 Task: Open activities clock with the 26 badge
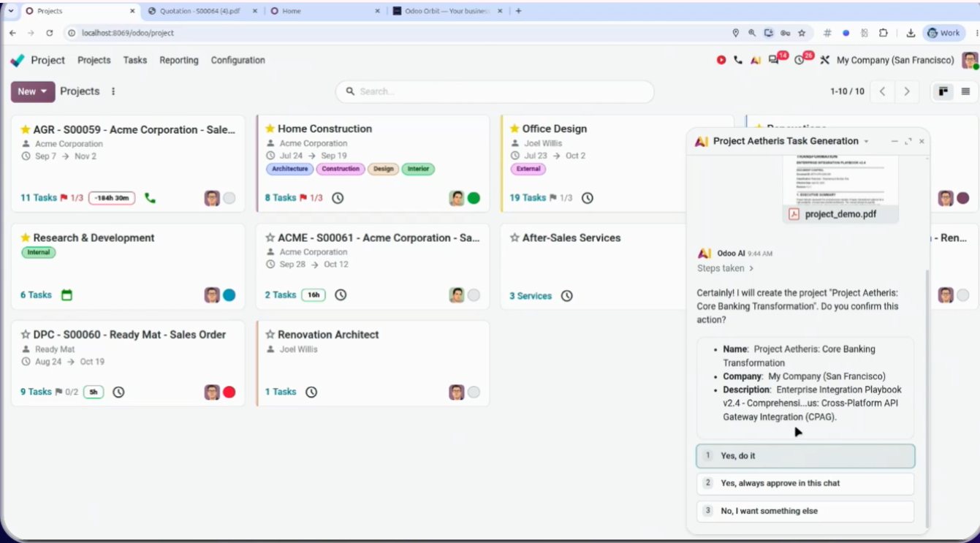(x=800, y=61)
